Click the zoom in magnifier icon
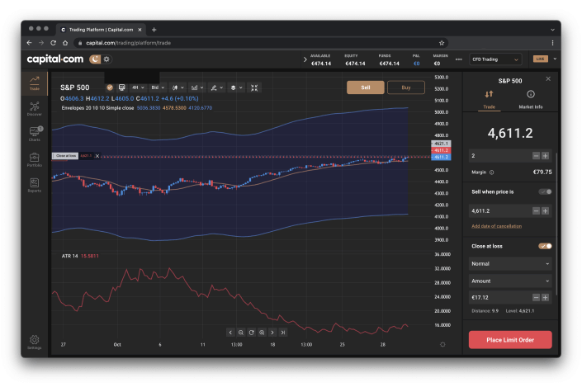Image resolution: width=582 pixels, height=392 pixels. (262, 333)
